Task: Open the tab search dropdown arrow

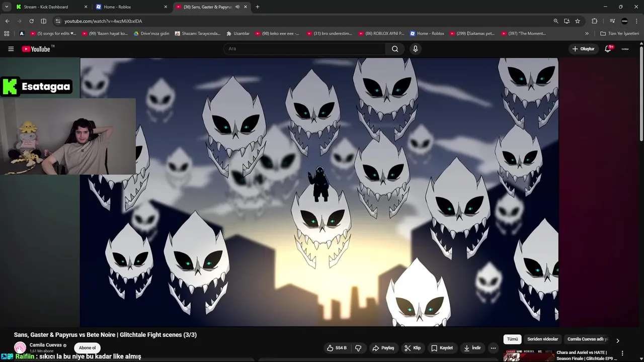Action: click(x=7, y=7)
